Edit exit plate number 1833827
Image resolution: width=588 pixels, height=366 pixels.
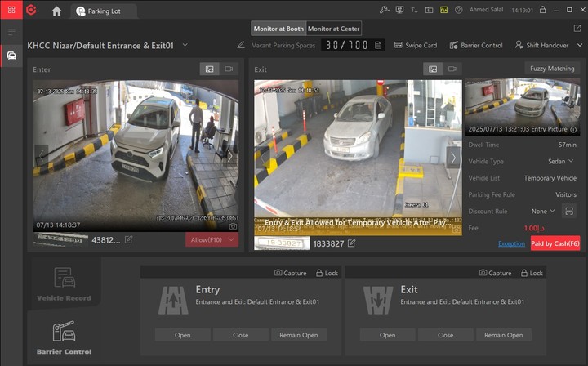352,243
